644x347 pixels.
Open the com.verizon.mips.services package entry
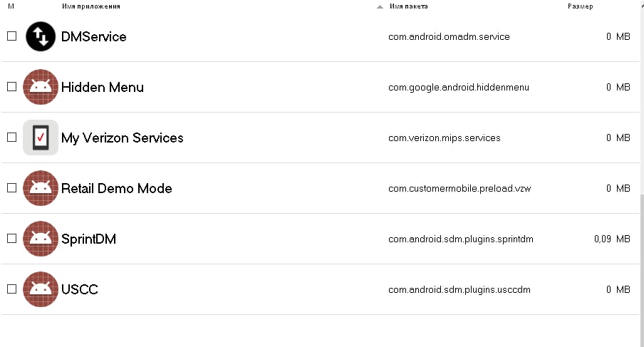[x=445, y=138]
